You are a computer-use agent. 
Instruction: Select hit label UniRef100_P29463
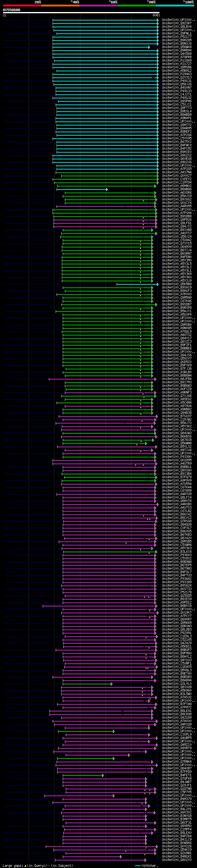[x=177, y=74]
